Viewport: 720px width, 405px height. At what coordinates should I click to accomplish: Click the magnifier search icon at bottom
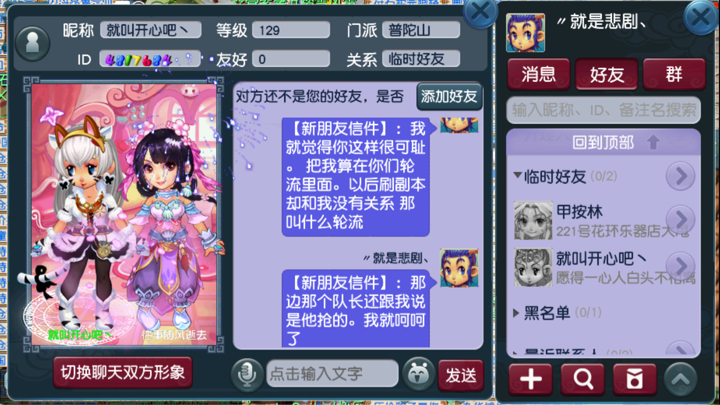pyautogui.click(x=583, y=379)
